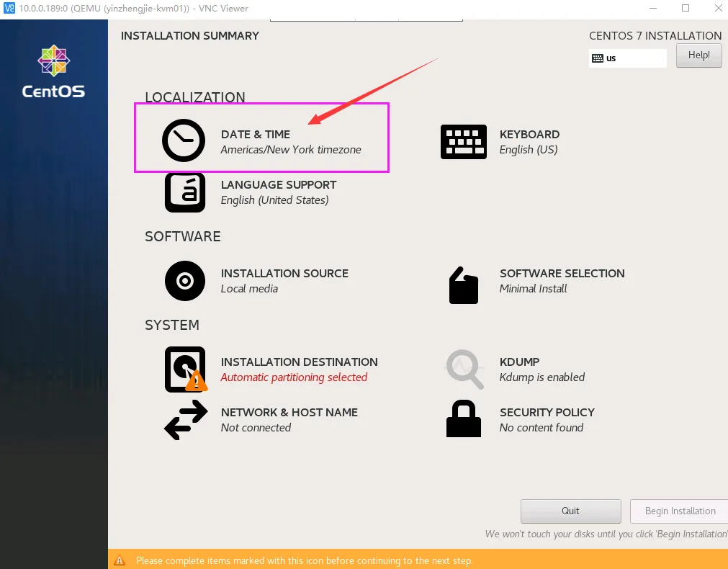Open the INSTALLATION DESTINATION label

(299, 362)
